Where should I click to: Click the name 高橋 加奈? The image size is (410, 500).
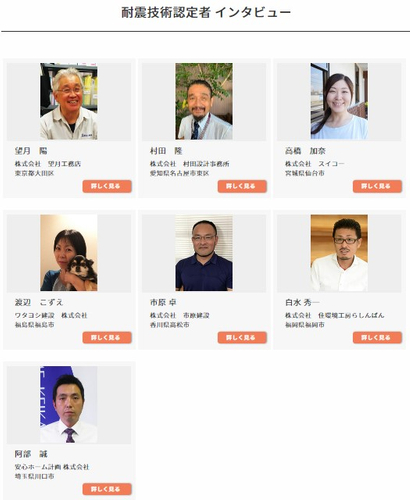click(305, 151)
